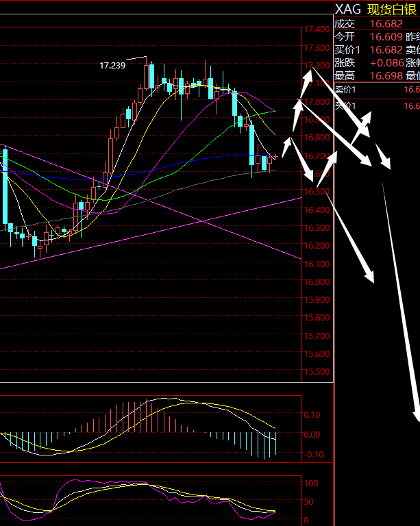Click the 100 level on the oscillator axis

[311, 483]
